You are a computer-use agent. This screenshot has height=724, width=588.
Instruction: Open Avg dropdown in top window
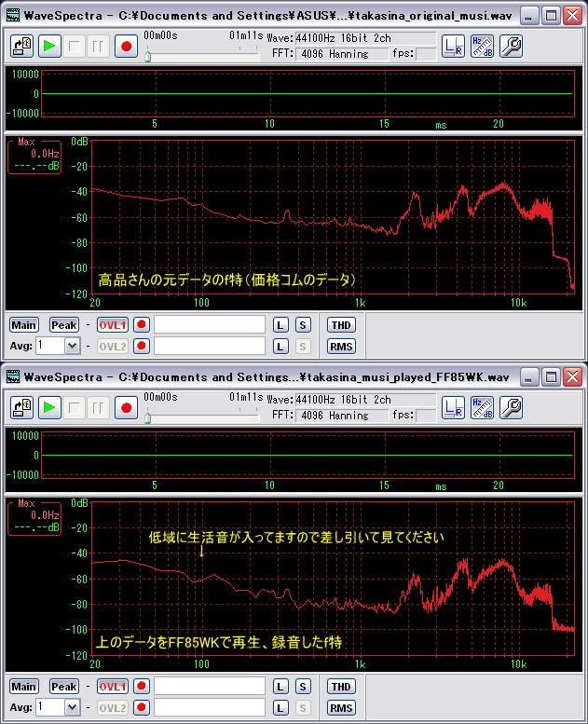coord(72,346)
